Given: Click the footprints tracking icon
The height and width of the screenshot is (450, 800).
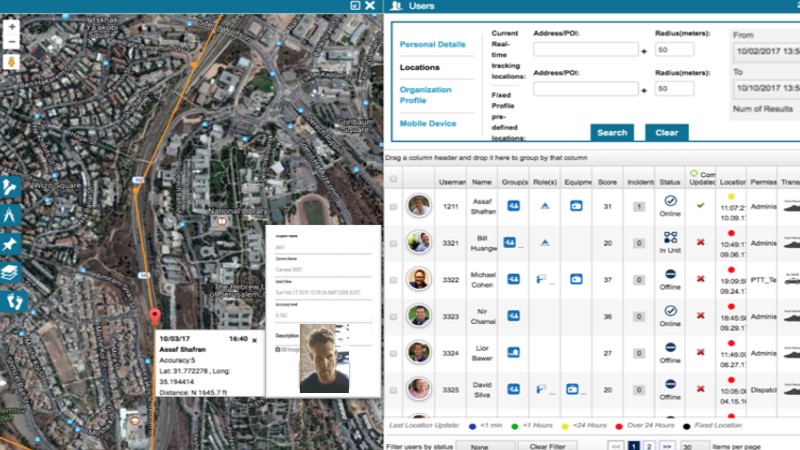Looking at the screenshot, I should coord(11,299).
